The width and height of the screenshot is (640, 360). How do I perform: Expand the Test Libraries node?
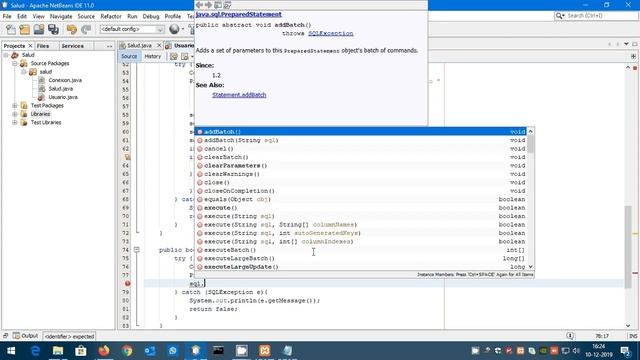coord(15,122)
